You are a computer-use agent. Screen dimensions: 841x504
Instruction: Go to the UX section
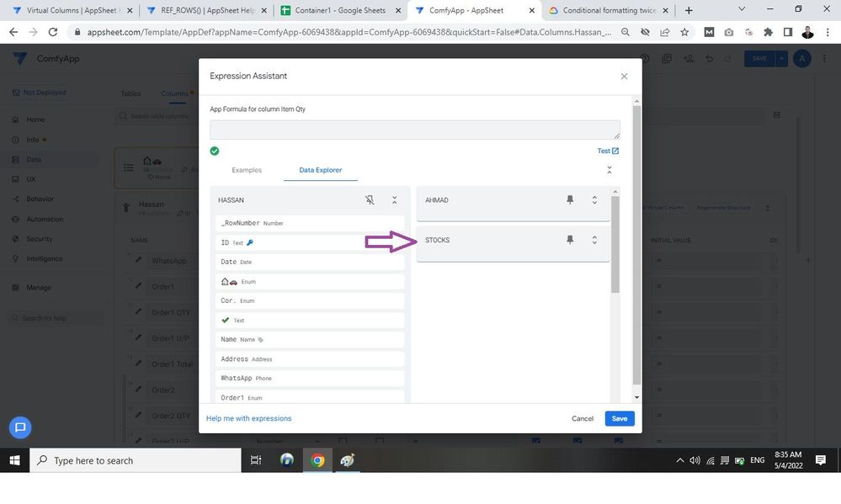coord(31,179)
